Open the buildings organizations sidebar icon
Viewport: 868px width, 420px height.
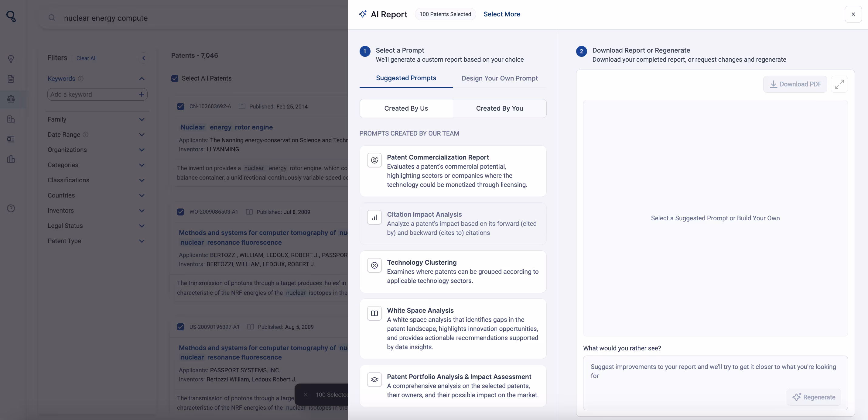click(x=11, y=119)
